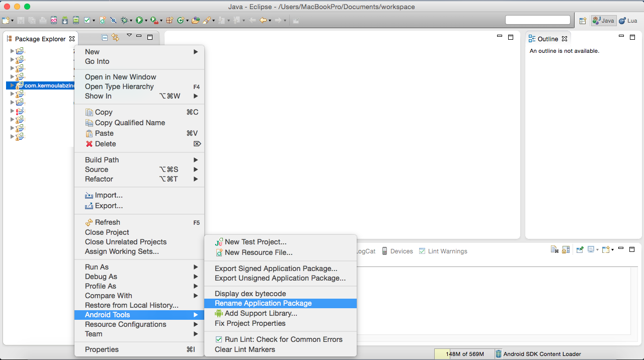The image size is (644, 360).
Task: Expand the com.kermoulabzinc project tree node
Action: pyautogui.click(x=12, y=85)
